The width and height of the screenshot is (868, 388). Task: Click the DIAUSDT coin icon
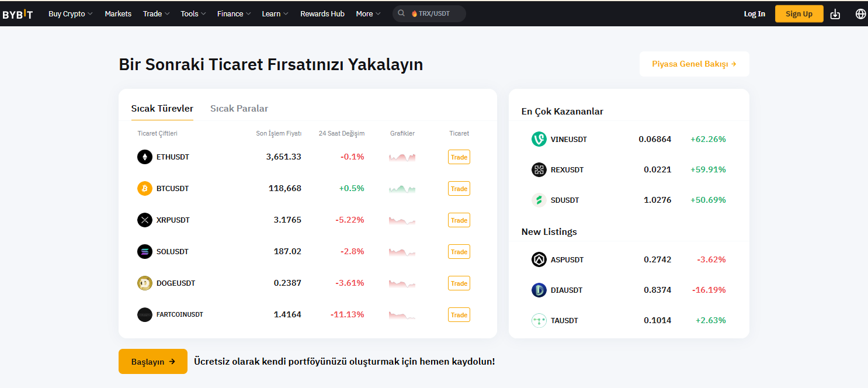click(539, 290)
